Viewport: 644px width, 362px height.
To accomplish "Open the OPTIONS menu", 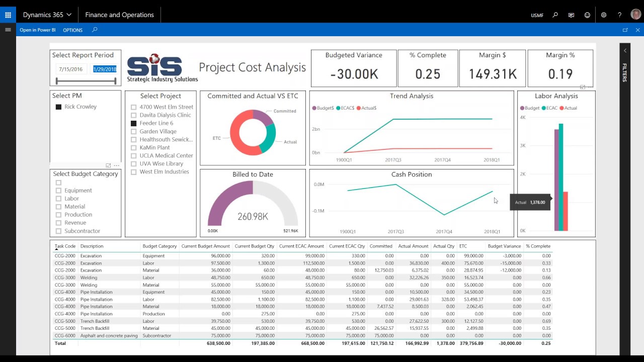I will [x=72, y=30].
